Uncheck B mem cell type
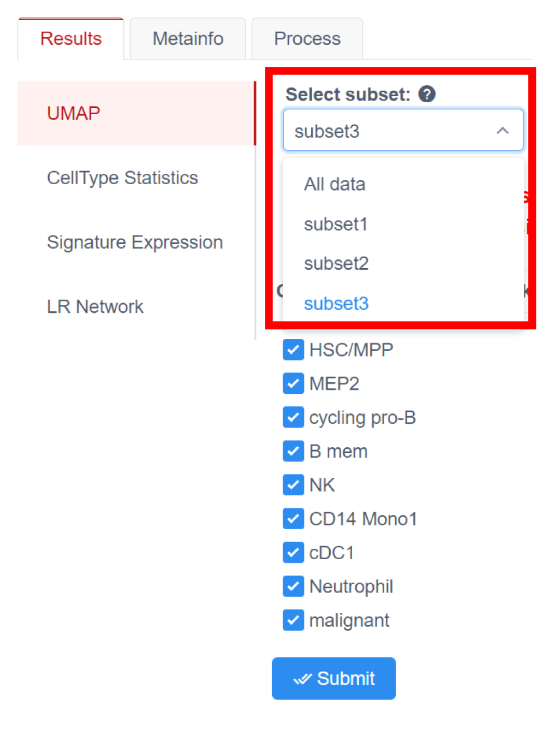The image size is (560, 732). 293,451
